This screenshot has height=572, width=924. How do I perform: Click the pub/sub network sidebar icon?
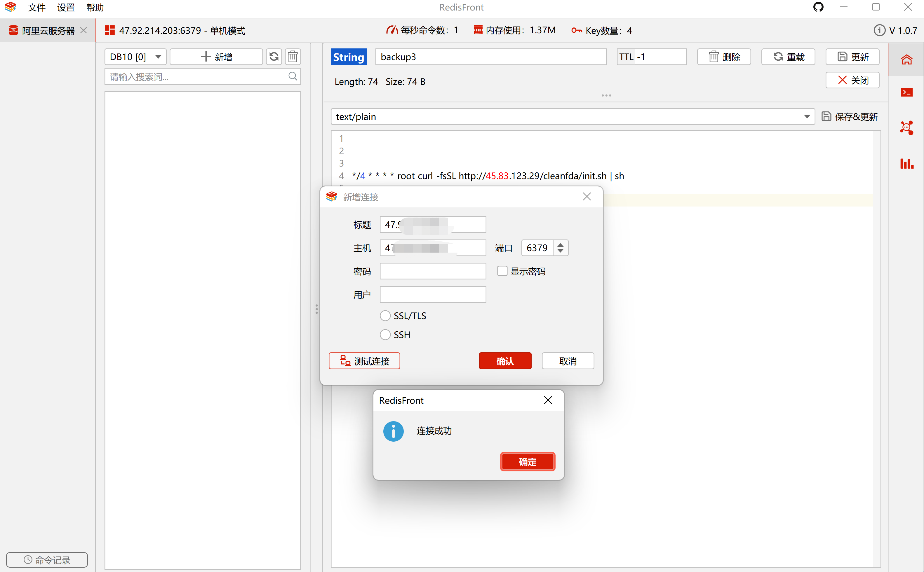coord(906,127)
